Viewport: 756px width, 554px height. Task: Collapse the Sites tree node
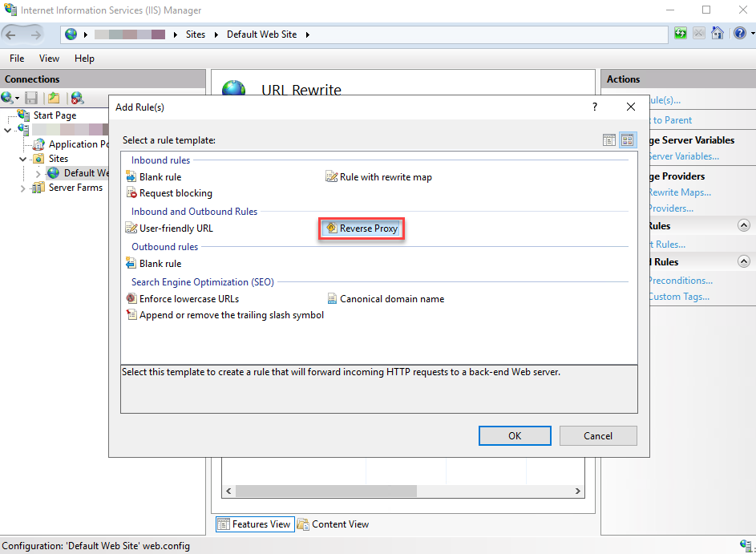tap(23, 158)
